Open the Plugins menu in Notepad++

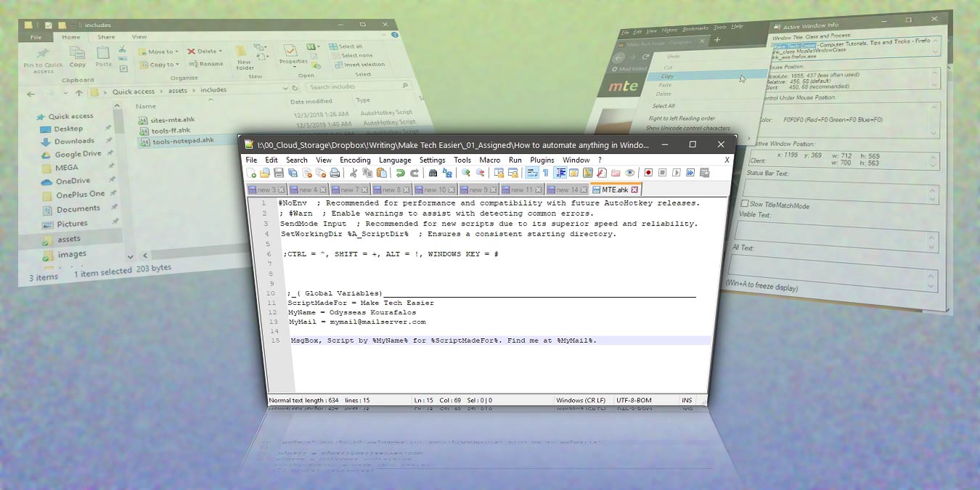pyautogui.click(x=542, y=160)
